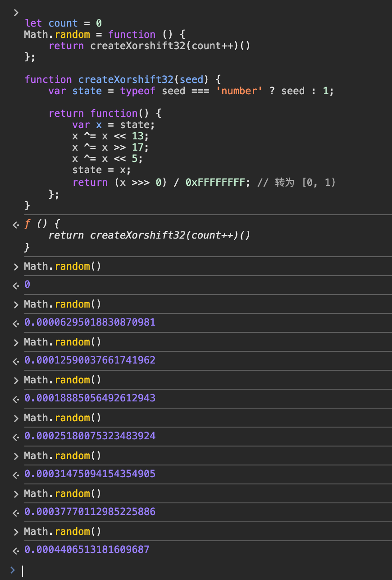Click the result 0.00037770112985225886
This screenshot has width=392, height=580.
[x=90, y=512]
